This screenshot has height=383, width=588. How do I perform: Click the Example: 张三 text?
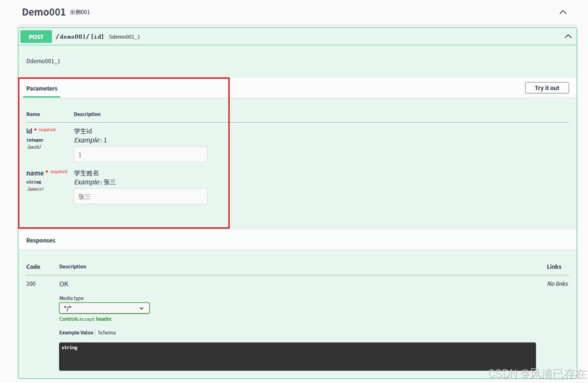click(x=95, y=182)
